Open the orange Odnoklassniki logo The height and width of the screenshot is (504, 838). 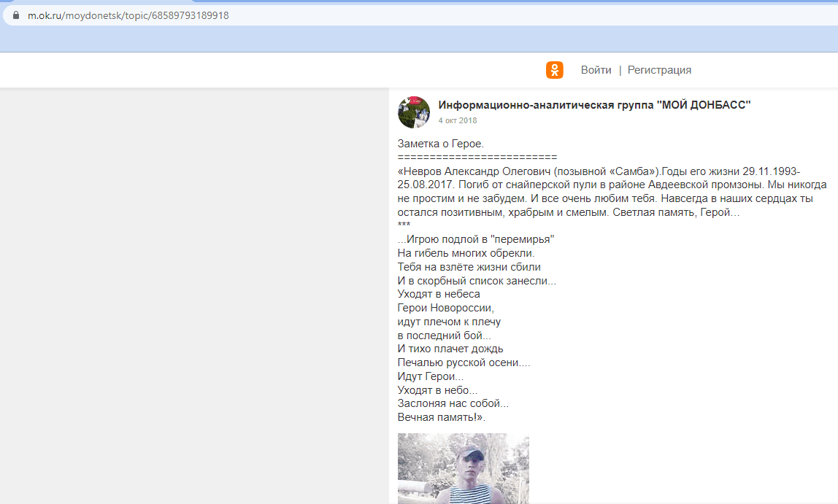click(x=554, y=70)
